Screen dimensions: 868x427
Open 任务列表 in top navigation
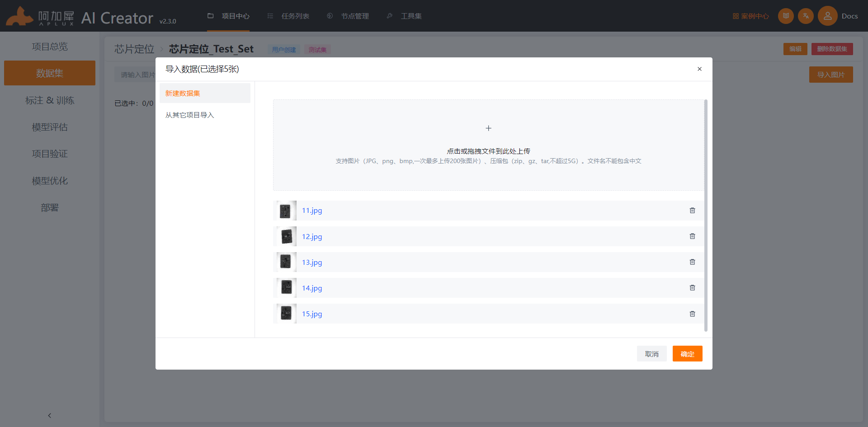[x=288, y=16]
